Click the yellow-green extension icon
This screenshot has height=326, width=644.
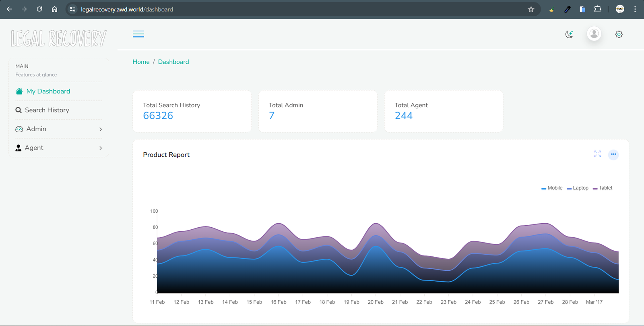pyautogui.click(x=551, y=10)
